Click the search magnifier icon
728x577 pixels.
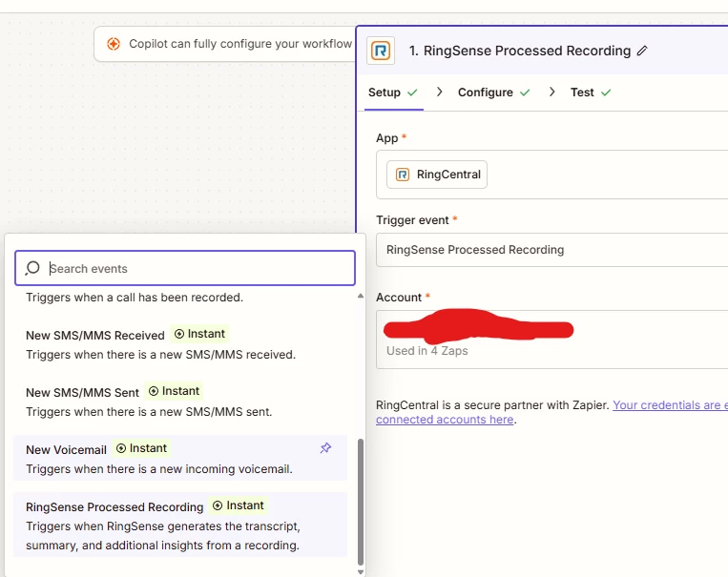point(32,268)
